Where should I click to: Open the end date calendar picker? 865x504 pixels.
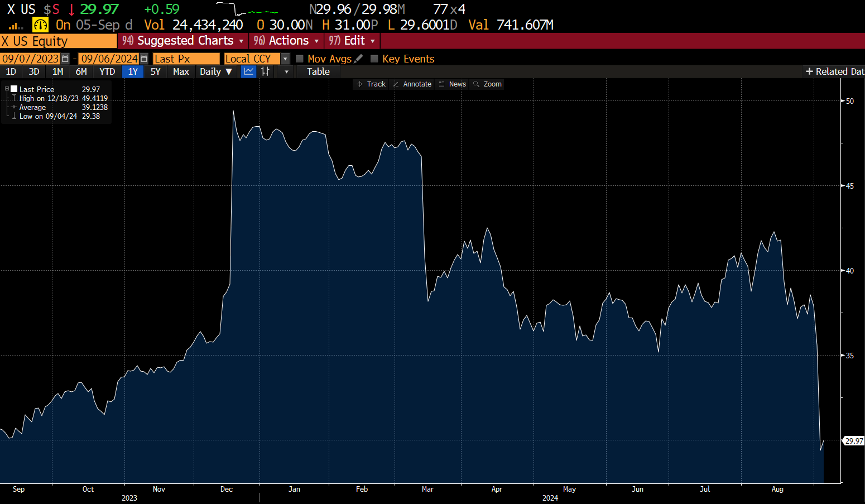144,59
